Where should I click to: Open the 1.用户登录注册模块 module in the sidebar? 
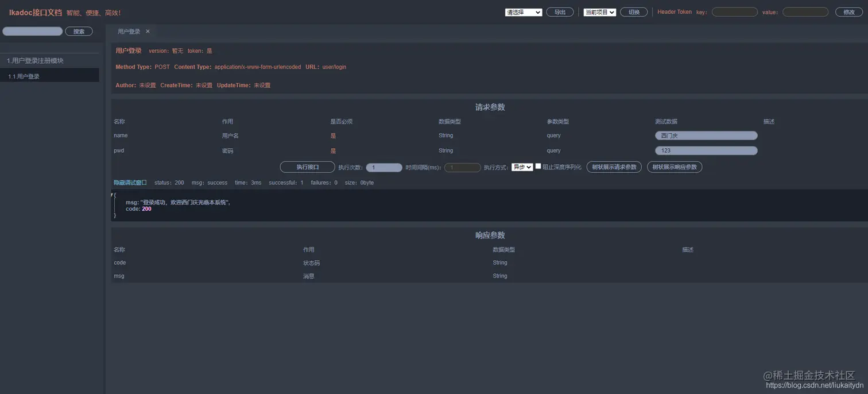(49, 60)
